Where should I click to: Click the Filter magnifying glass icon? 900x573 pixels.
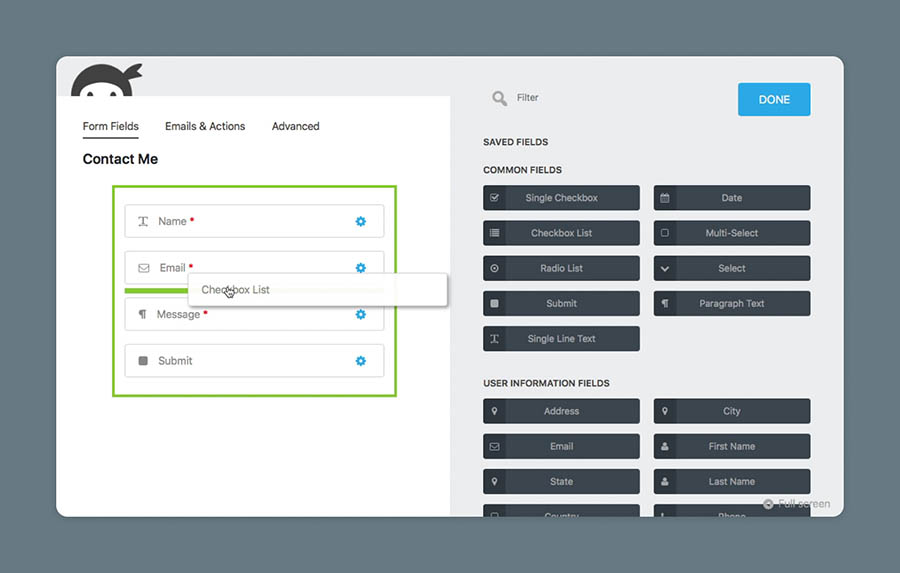(x=499, y=98)
